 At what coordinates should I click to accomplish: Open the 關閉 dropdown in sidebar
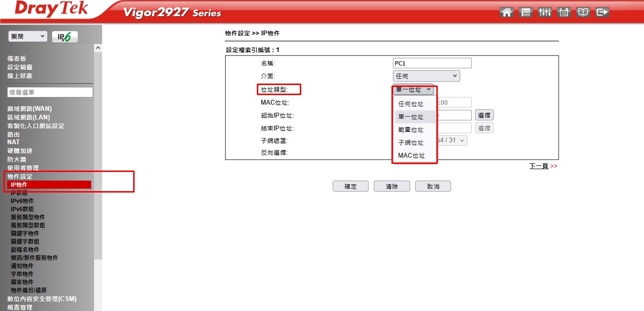tap(28, 36)
